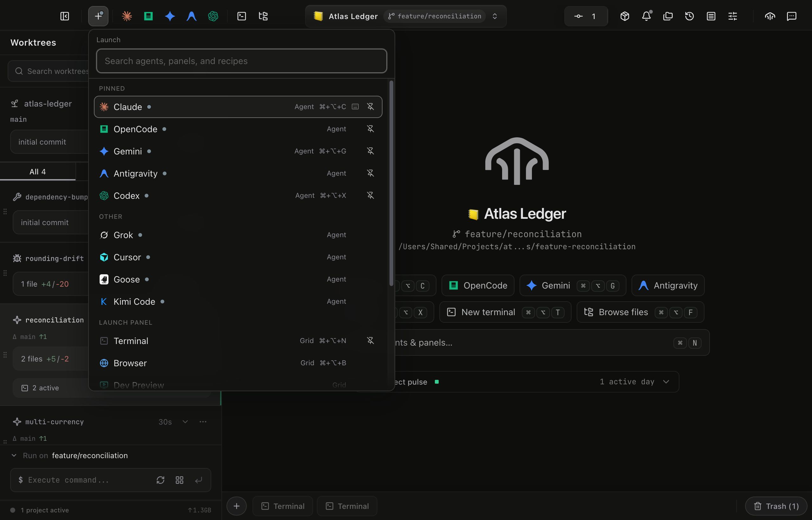Open the copy/duplicate windows icon
812x520 pixels.
[668, 16]
